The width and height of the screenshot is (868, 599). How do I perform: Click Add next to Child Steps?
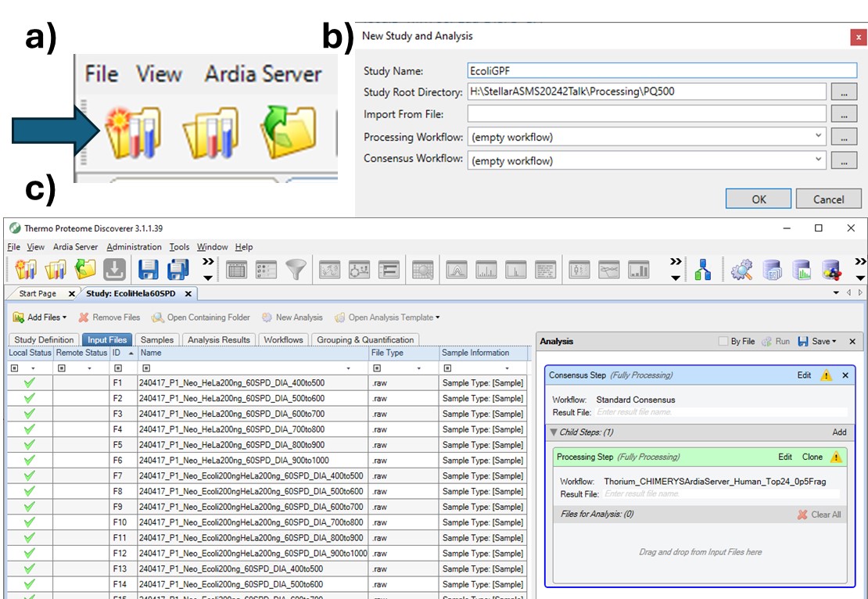[x=839, y=432]
